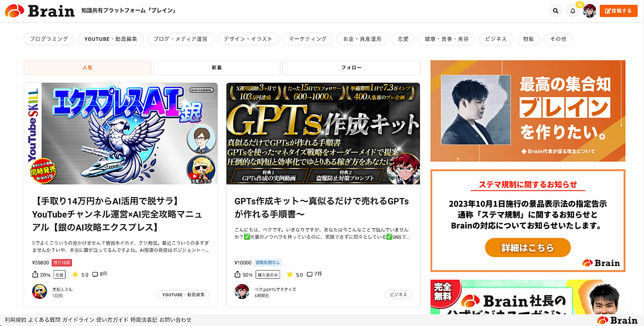Open the ガイドライン footer link

tap(78, 320)
